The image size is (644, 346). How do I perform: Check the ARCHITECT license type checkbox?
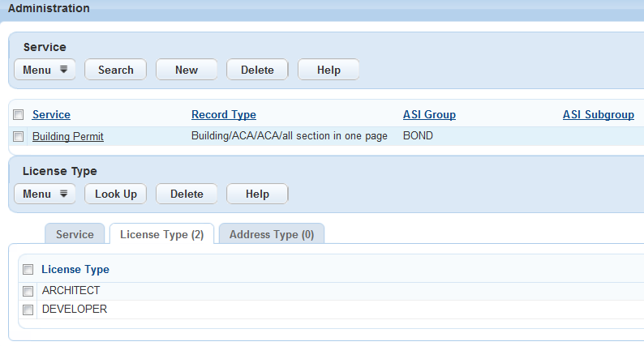[x=28, y=290]
